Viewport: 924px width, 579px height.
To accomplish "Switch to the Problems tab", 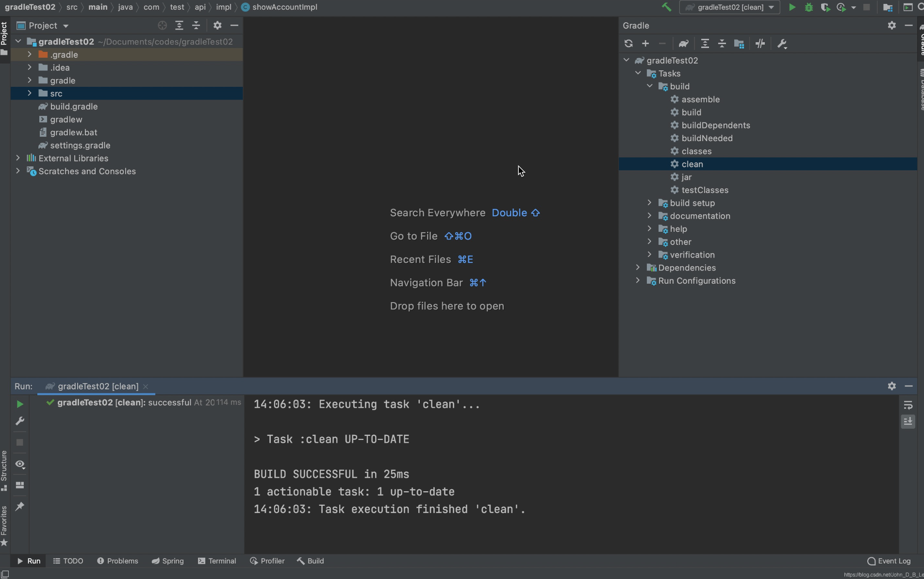I will point(117,561).
